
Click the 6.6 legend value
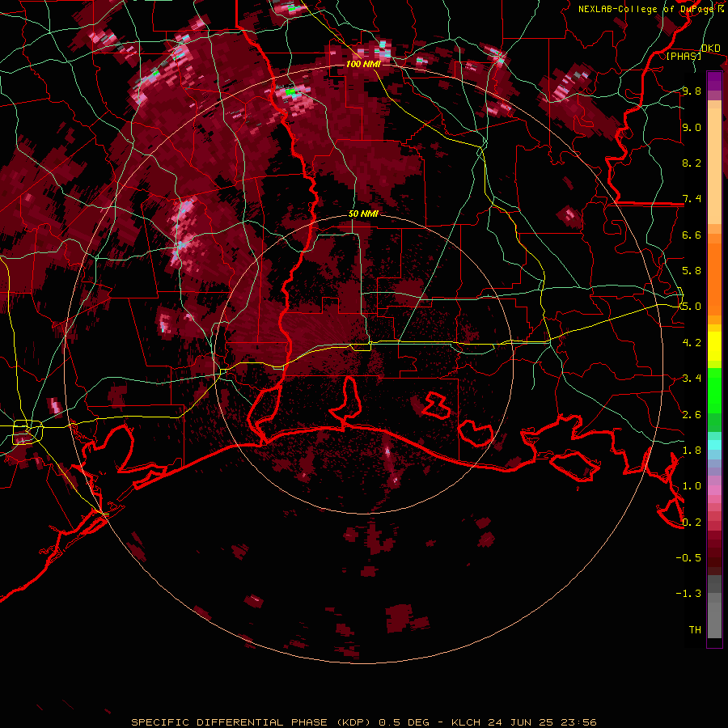pos(692,235)
